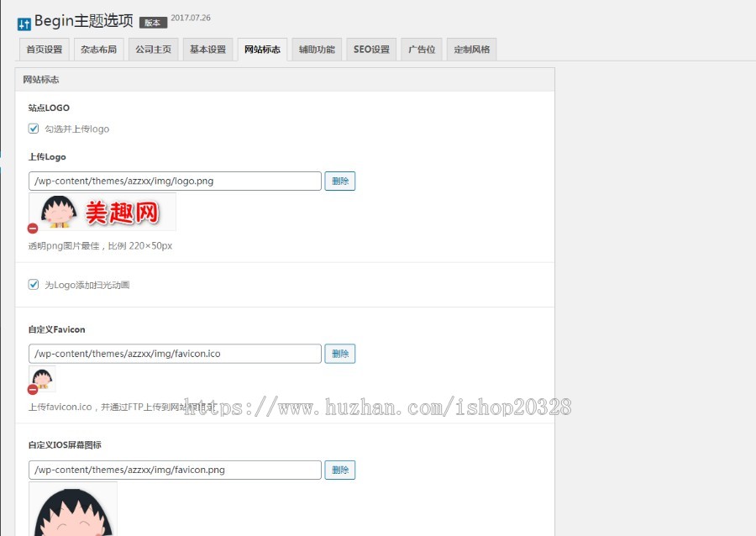Click the 版本 version badge
This screenshot has height=536, width=756.
153,23
